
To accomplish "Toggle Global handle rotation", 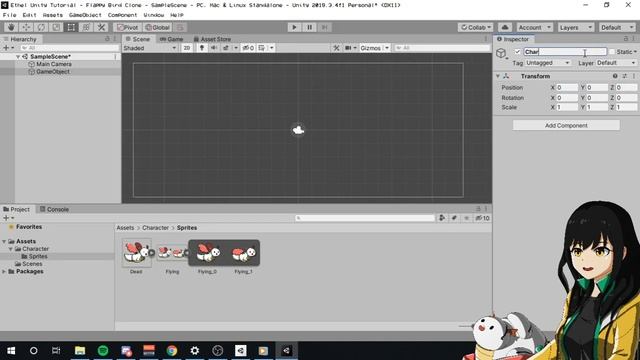I will (x=158, y=27).
